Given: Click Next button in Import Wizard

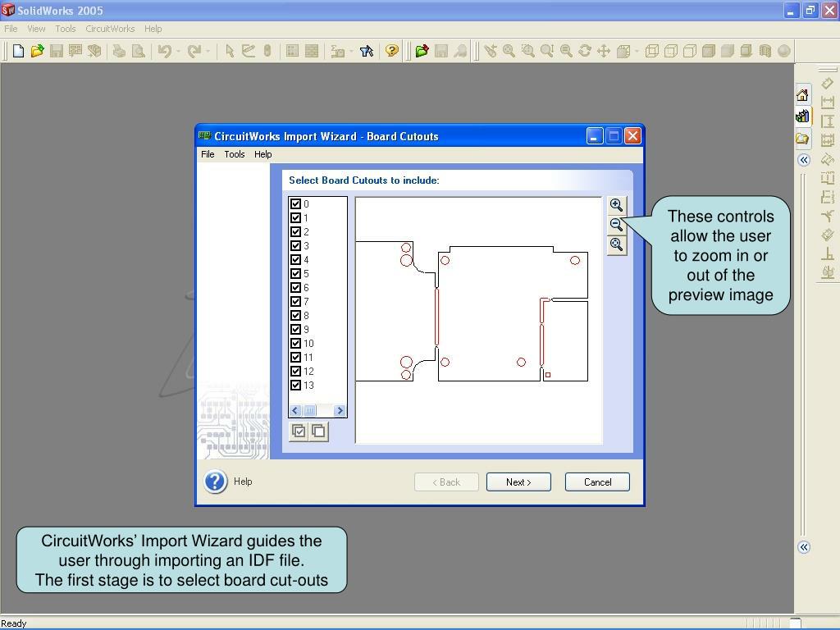Looking at the screenshot, I should 518,482.
